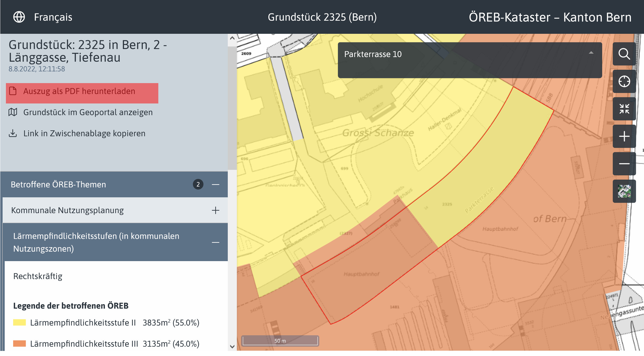Image resolution: width=644 pixels, height=356 pixels.
Task: Click parcel number 2325 on map
Action: [x=447, y=204]
